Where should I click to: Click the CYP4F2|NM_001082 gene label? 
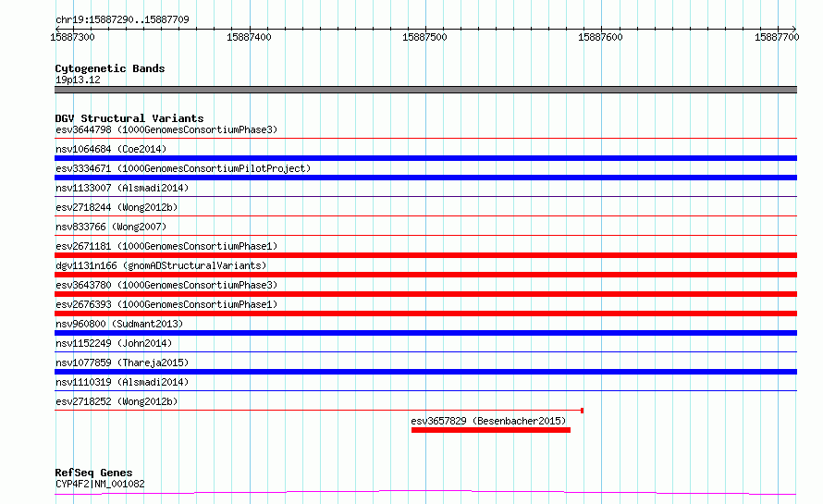click(100, 484)
